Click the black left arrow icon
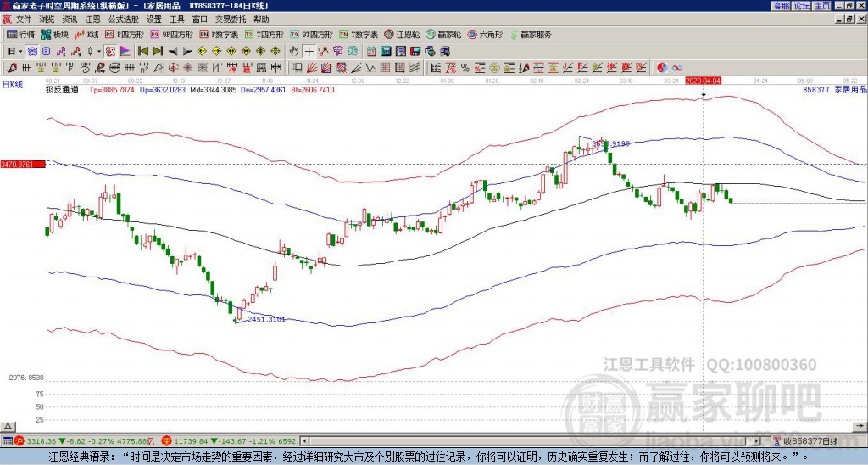Image resolution: width=868 pixels, height=465 pixels. pos(173,52)
